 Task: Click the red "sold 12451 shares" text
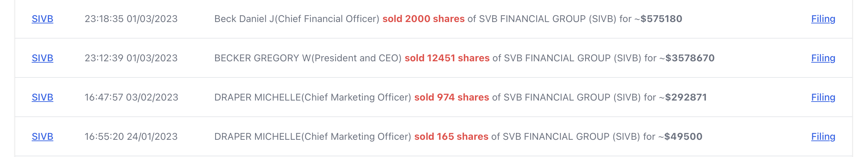pyautogui.click(x=447, y=58)
